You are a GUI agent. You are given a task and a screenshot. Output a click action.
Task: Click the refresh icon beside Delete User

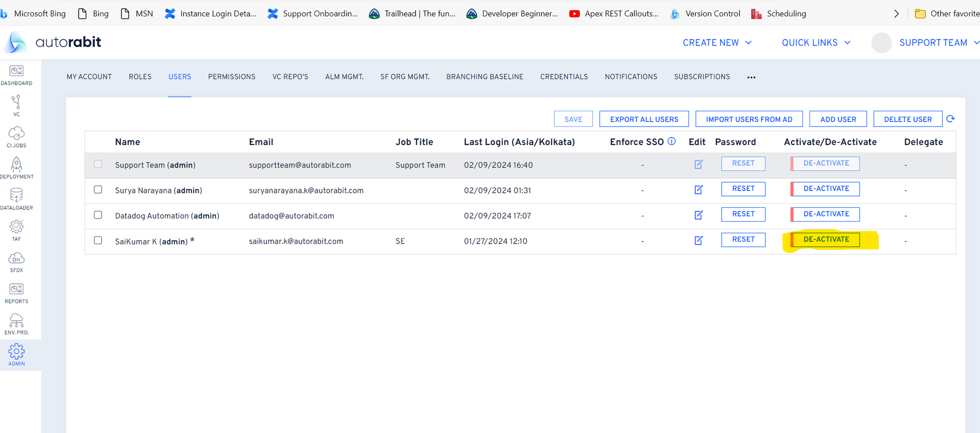tap(950, 119)
